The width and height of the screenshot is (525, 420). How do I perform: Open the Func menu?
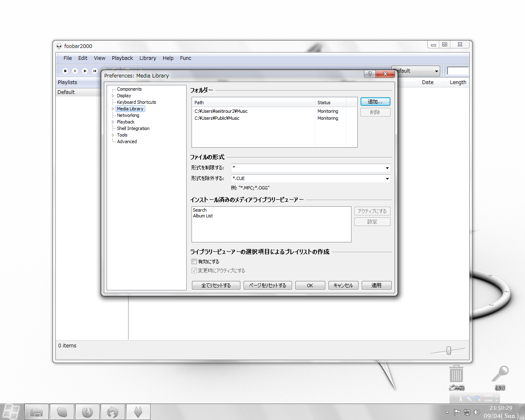[x=186, y=58]
